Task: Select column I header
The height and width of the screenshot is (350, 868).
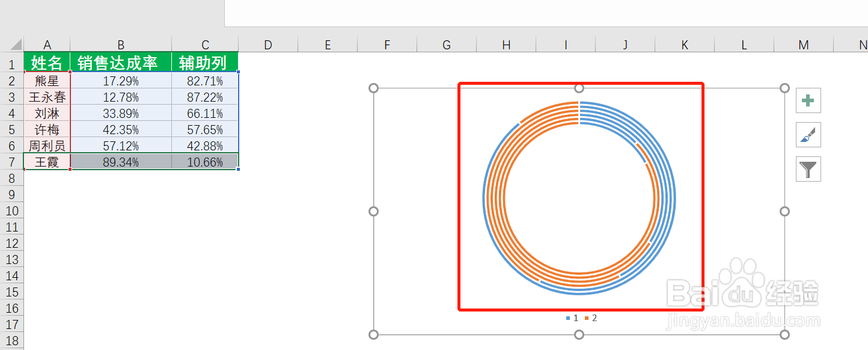Action: coord(566,45)
